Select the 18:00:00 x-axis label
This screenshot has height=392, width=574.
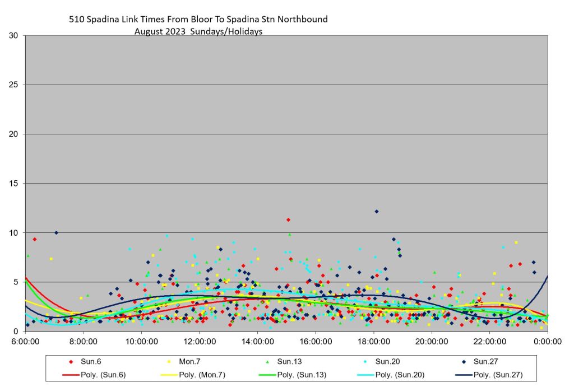[x=373, y=340]
